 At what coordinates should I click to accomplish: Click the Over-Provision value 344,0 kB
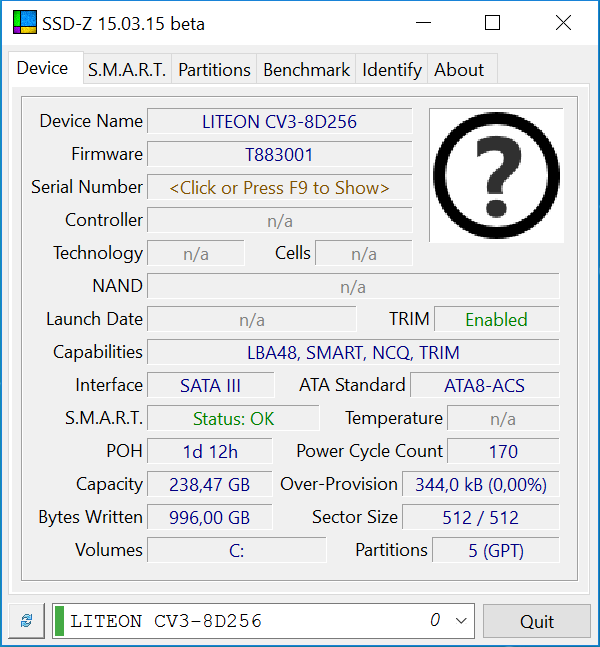481,484
